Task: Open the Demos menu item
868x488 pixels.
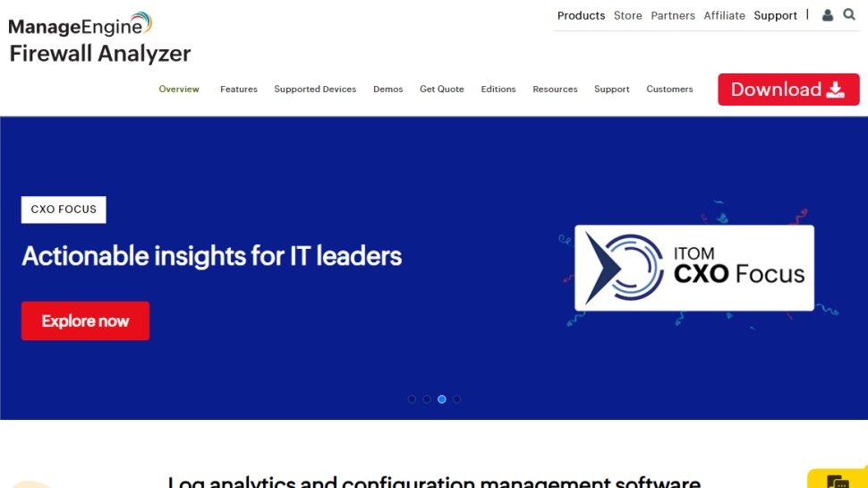Action: tap(388, 90)
